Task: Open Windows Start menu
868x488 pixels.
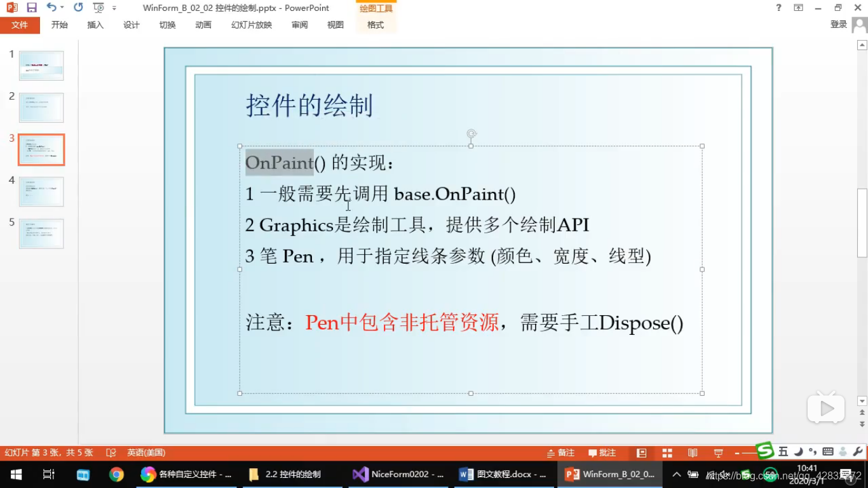Action: point(15,475)
